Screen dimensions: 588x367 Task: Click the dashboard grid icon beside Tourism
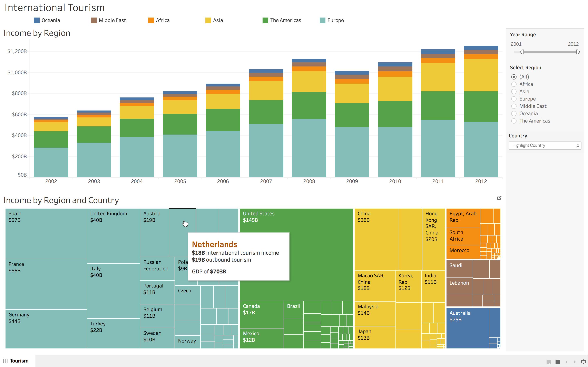click(6, 361)
